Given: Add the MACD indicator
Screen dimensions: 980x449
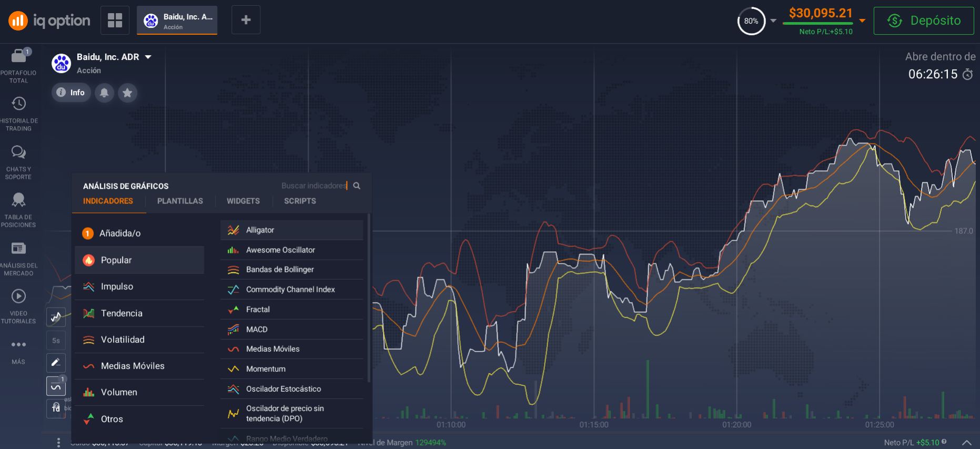Looking at the screenshot, I should [292, 329].
